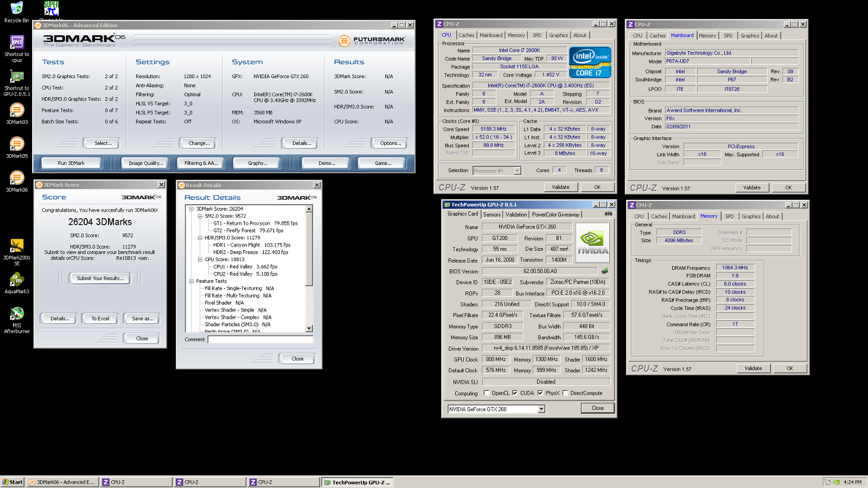Toggle the OpenCL checkbox in GPU-Z
The height and width of the screenshot is (488, 868).
(x=487, y=393)
